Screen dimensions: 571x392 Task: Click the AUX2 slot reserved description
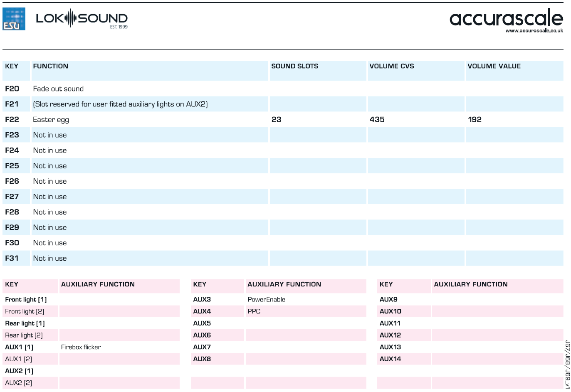(x=120, y=104)
